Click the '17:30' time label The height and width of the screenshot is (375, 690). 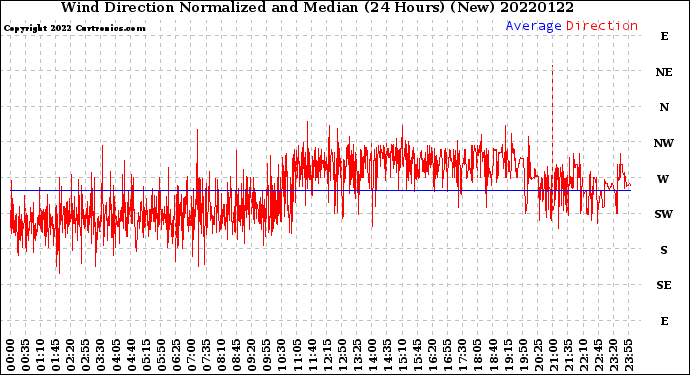point(462,356)
